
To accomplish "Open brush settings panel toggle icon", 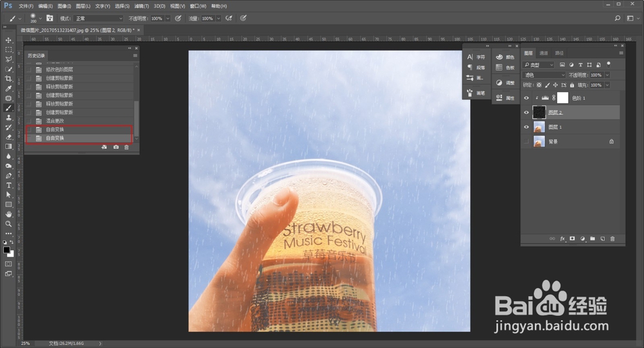I will point(50,18).
